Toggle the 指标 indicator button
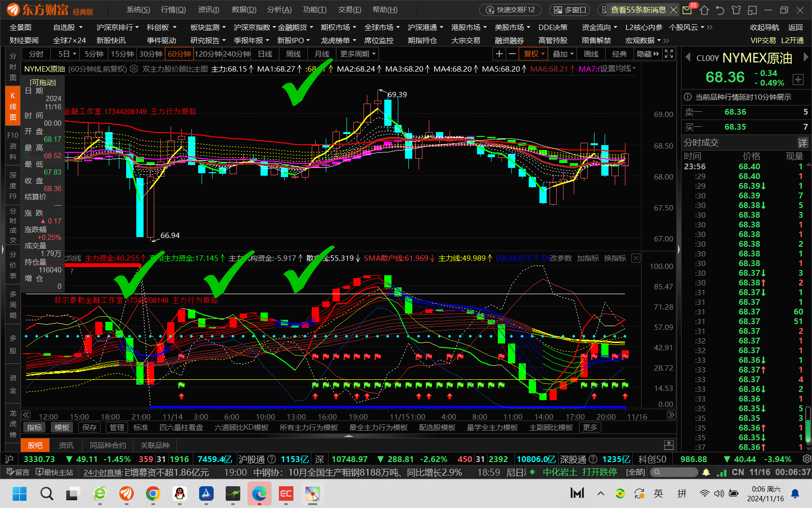Image resolution: width=812 pixels, height=508 pixels. [x=34, y=427]
